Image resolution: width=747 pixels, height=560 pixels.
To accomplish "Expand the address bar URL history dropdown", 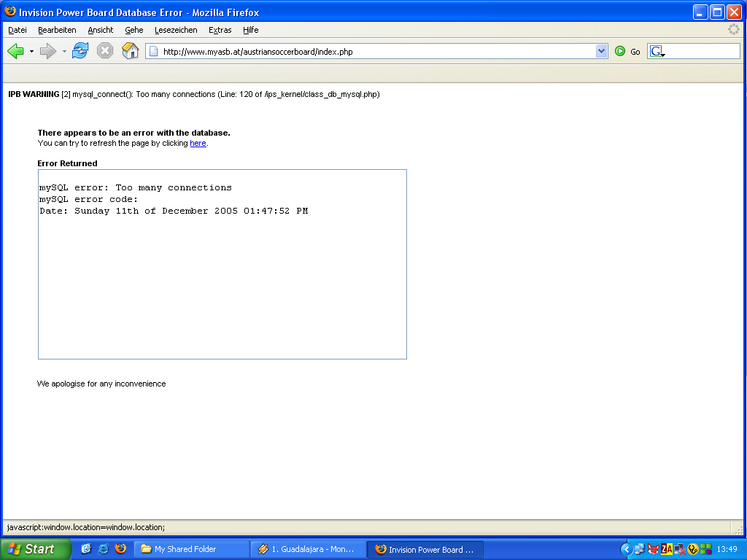I will pyautogui.click(x=601, y=51).
